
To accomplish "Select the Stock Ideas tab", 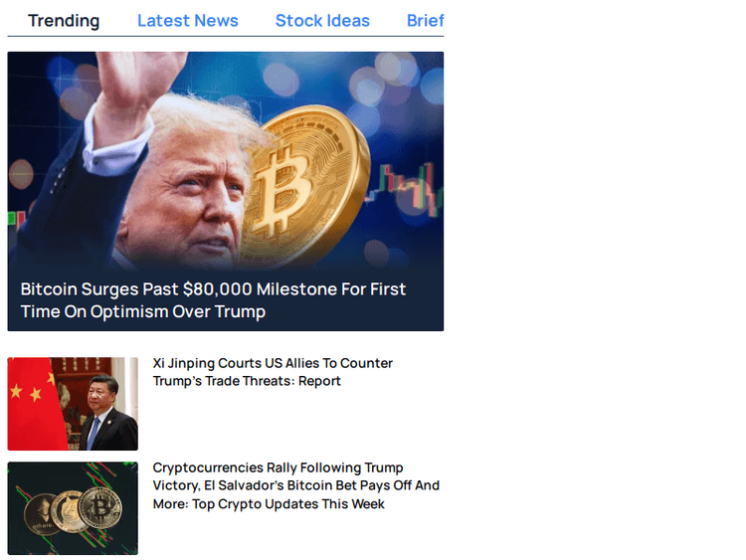I will tap(322, 21).
